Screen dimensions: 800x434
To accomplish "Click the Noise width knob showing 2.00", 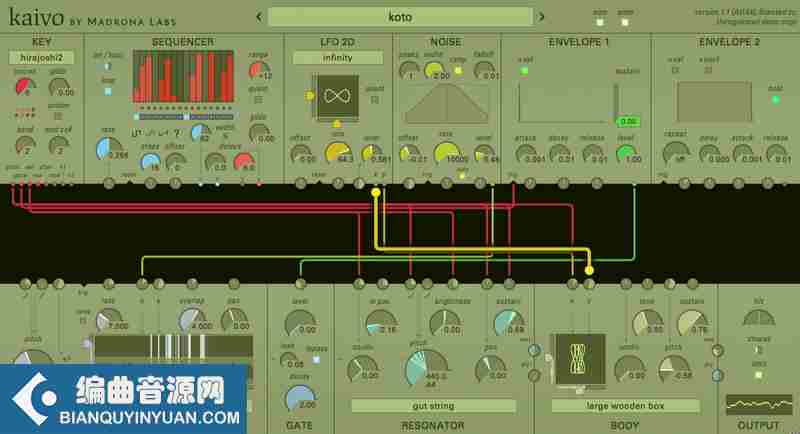I will [434, 71].
